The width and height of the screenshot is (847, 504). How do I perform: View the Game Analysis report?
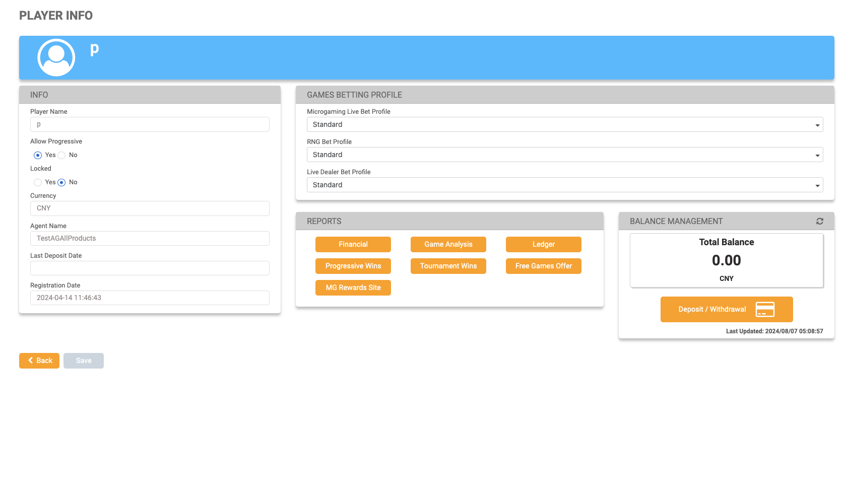[x=448, y=244]
